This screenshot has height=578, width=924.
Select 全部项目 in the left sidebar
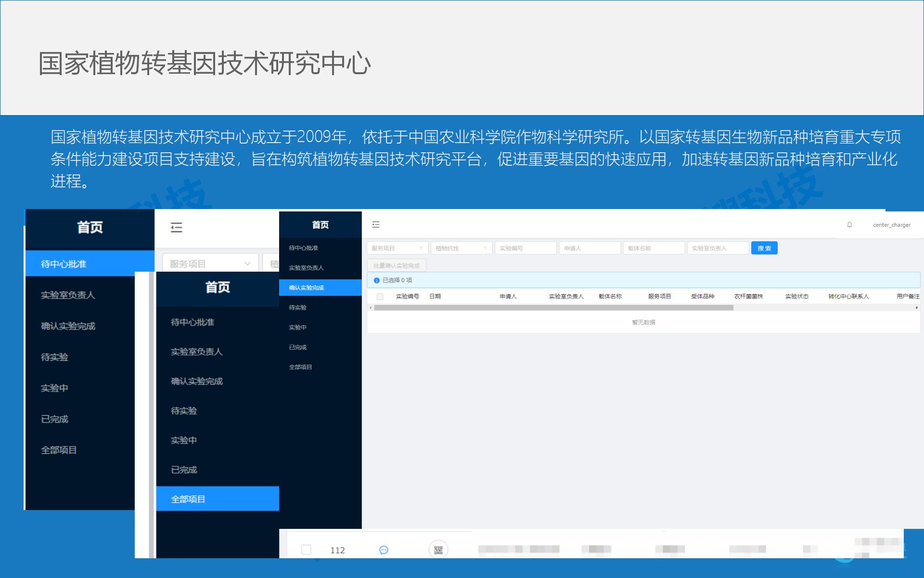(59, 450)
